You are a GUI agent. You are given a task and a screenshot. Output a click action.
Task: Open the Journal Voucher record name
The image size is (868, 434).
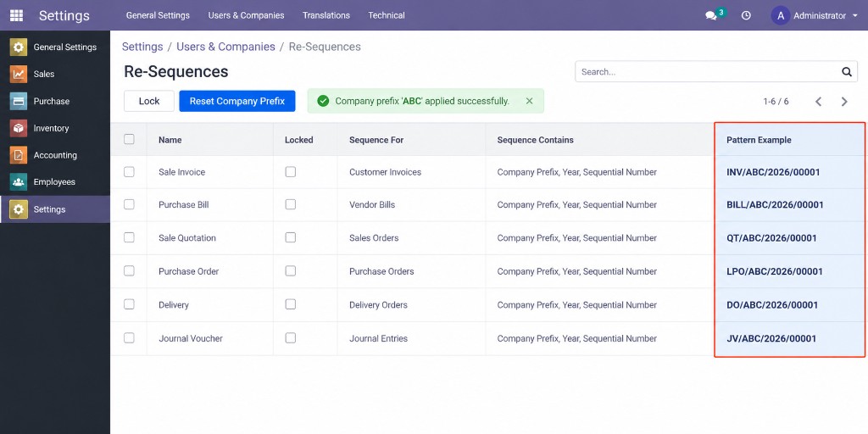pos(191,338)
